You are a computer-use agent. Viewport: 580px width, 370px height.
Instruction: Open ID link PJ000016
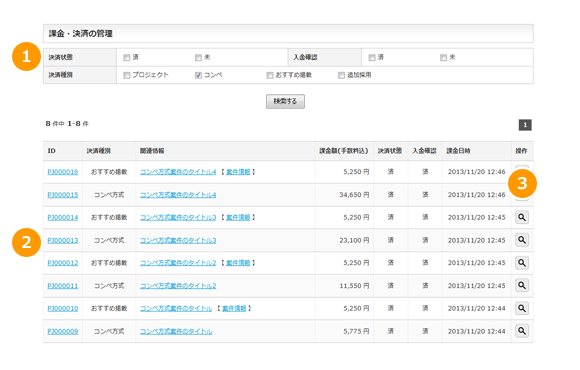[x=63, y=172]
